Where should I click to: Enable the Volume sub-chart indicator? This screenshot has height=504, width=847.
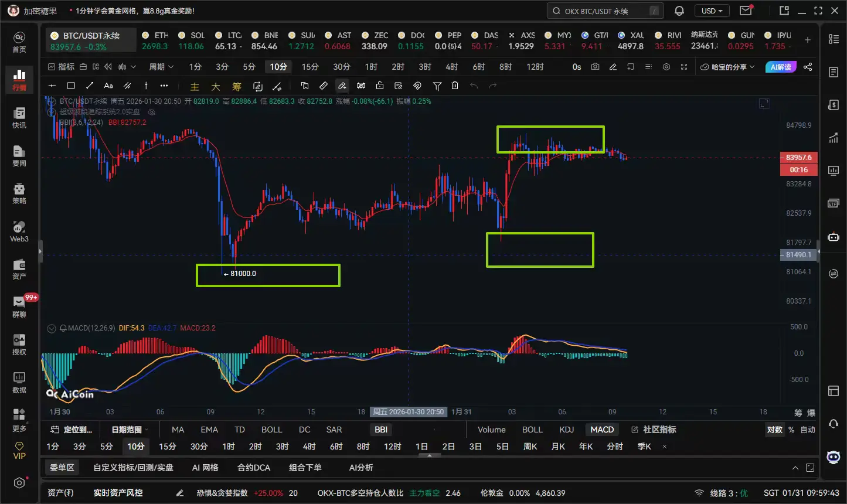[x=491, y=430]
